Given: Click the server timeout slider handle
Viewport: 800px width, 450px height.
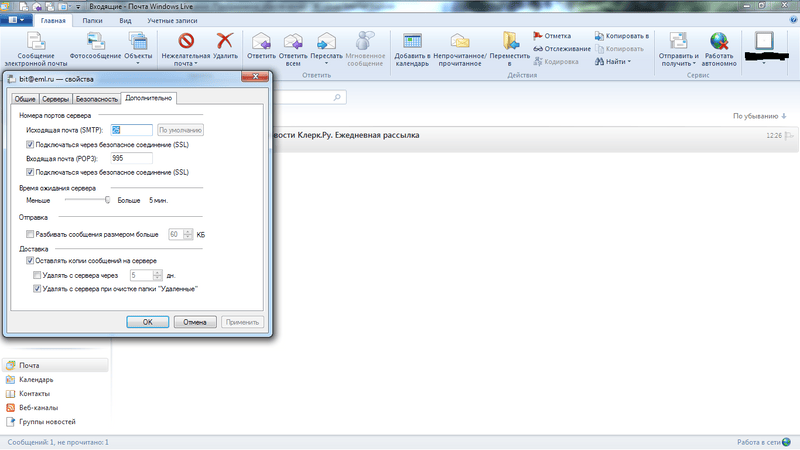Looking at the screenshot, I should coord(107,200).
